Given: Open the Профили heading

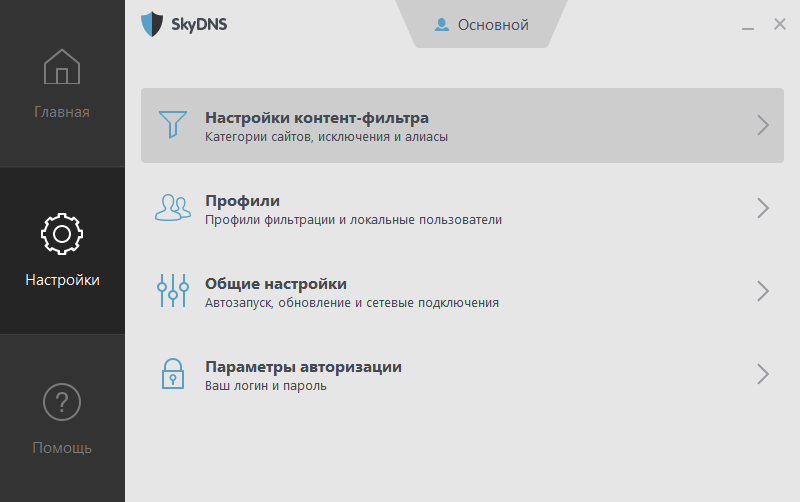Looking at the screenshot, I should pos(242,201).
